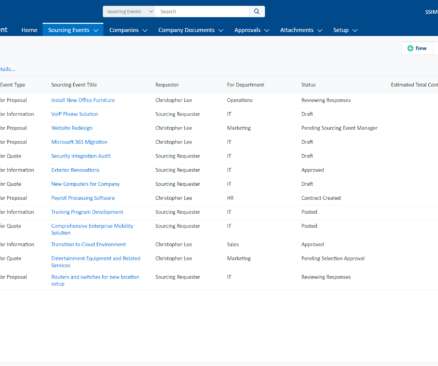Sort by the Status column header
Screen dimensions: 438x366
308,85
